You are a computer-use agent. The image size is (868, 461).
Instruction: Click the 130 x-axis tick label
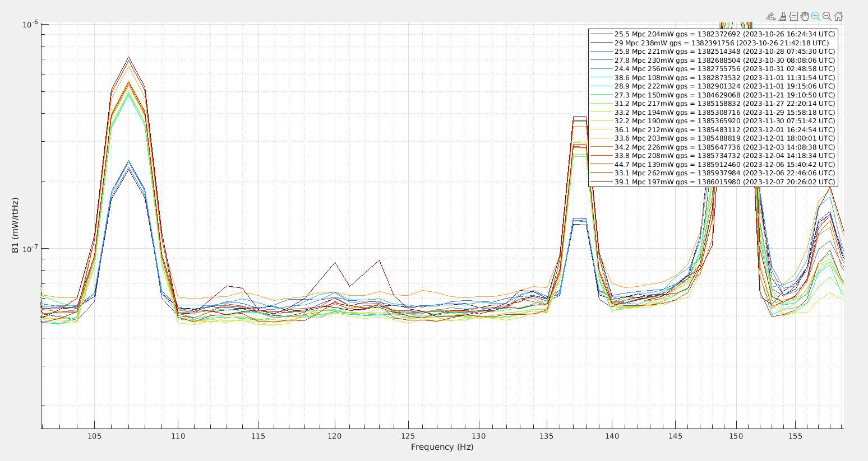tap(479, 436)
